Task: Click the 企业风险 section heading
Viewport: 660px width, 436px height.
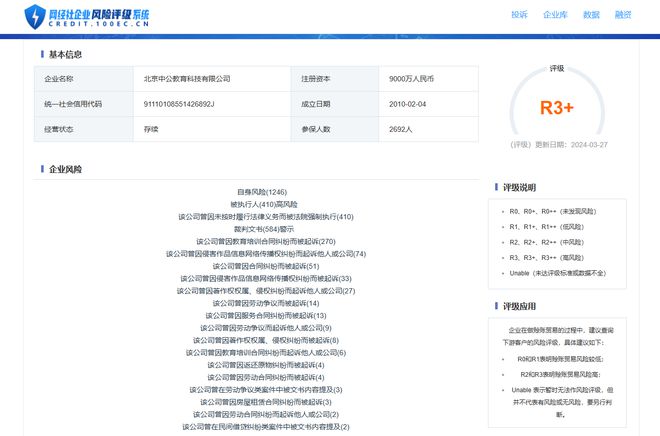Action: coord(65,169)
